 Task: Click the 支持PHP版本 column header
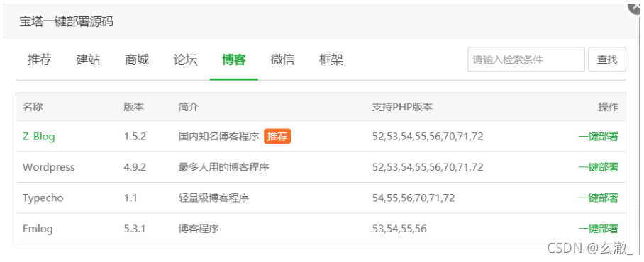click(402, 107)
